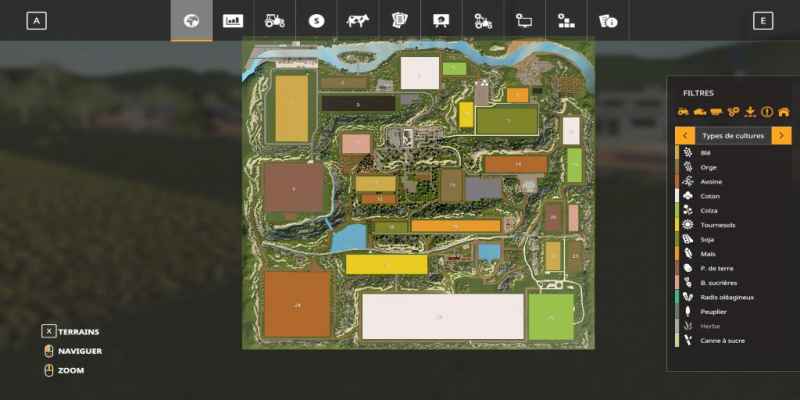Open the gear-and-blocks controls settings tab
Image resolution: width=800 pixels, height=400 pixels.
(566, 20)
